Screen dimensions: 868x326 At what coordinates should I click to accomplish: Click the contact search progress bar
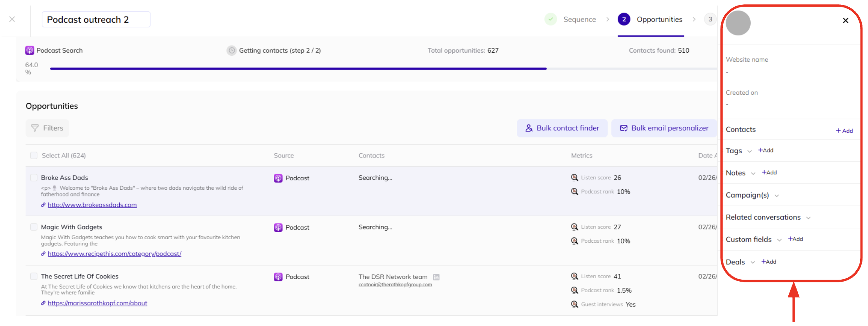tap(298, 69)
